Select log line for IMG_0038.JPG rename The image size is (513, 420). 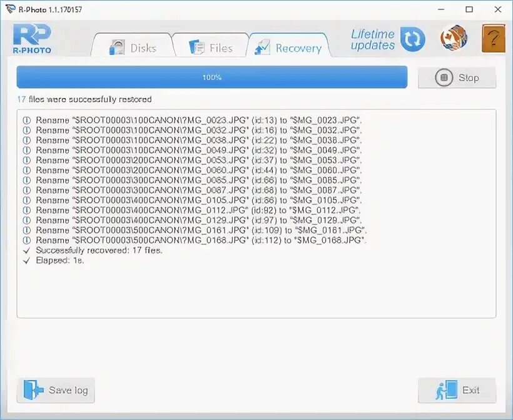coord(198,140)
